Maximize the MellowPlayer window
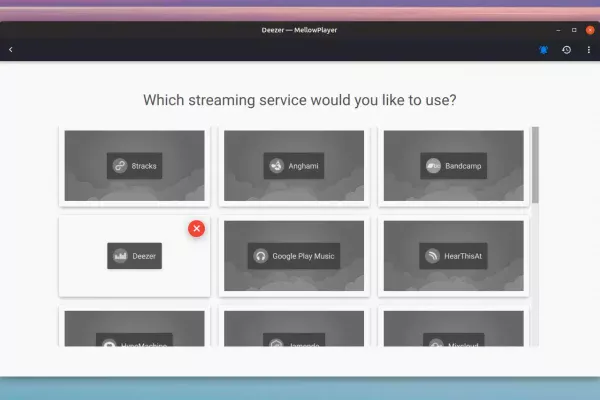 [574, 30]
